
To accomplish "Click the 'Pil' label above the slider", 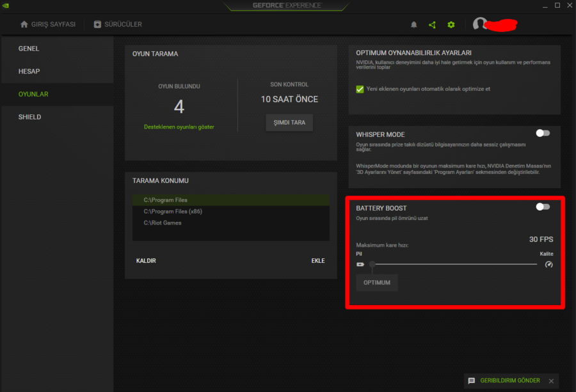I will coord(359,254).
